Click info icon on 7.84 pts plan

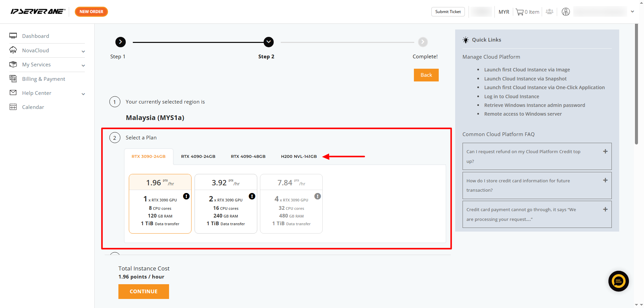point(318,196)
